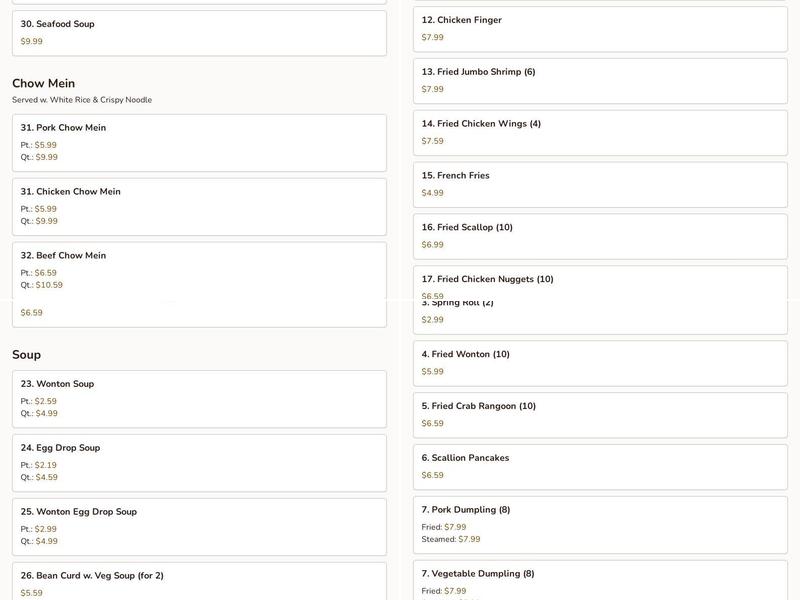Open the Egg Drop Soup item
The height and width of the screenshot is (600, 800).
click(x=199, y=462)
